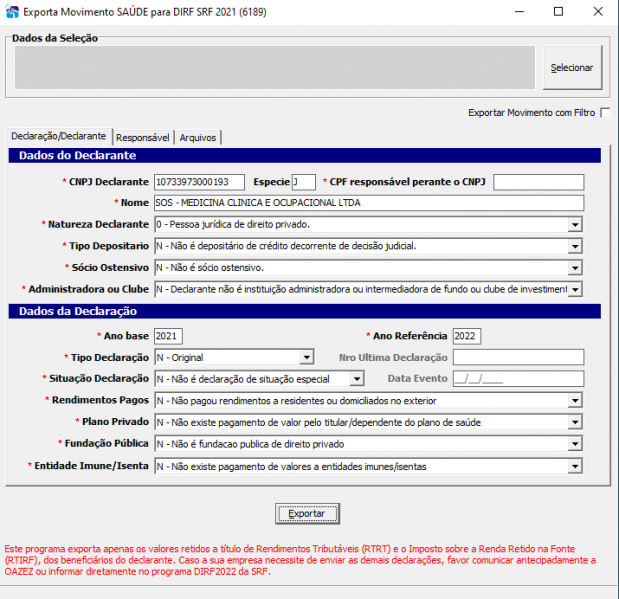Switch to the Responsável tab

click(x=143, y=138)
